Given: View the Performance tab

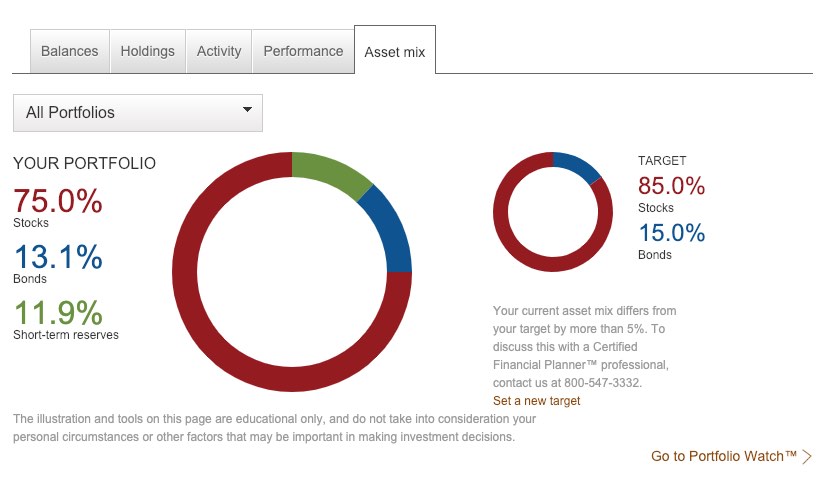Looking at the screenshot, I should (x=303, y=51).
